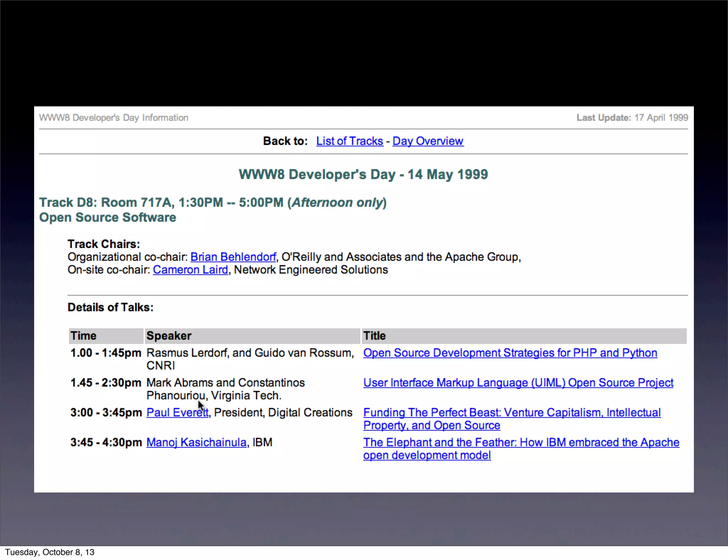The image size is (728, 560).
Task: Click the Track D8 Room 717A heading
Action: click(213, 203)
